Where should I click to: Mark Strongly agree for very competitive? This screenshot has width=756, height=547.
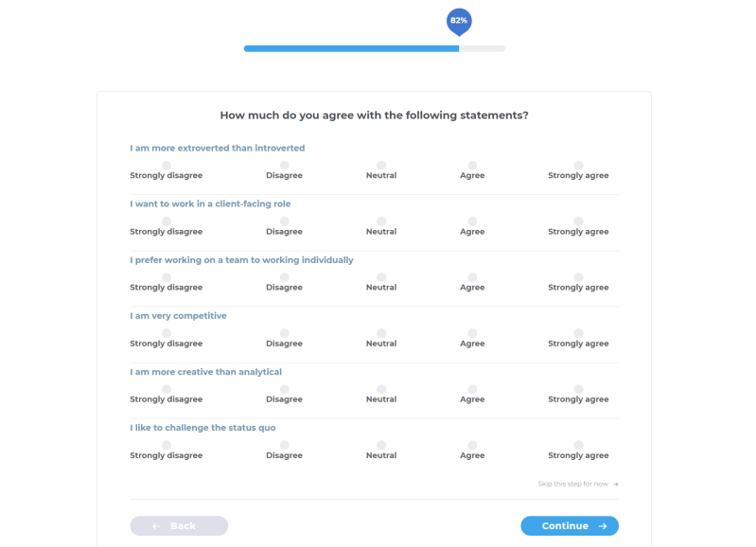click(578, 333)
